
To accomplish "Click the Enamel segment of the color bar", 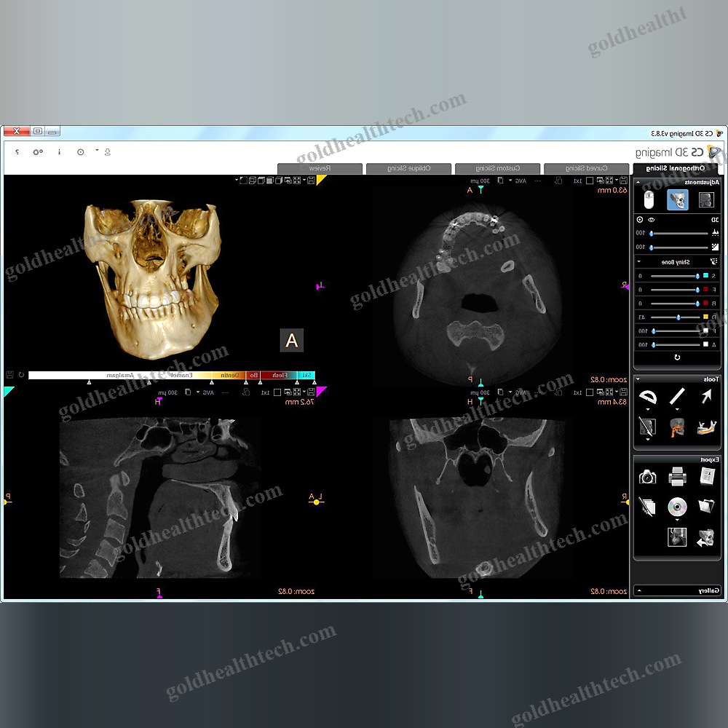I will (x=181, y=375).
